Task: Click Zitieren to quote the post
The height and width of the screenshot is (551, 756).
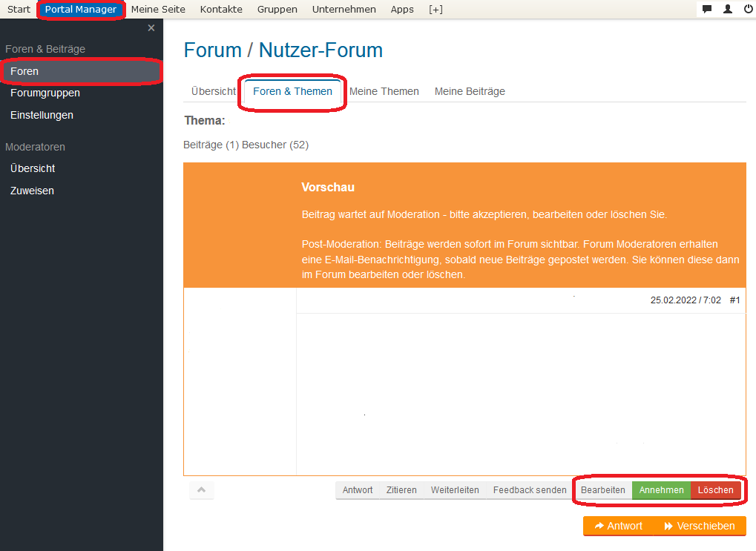Action: [401, 490]
